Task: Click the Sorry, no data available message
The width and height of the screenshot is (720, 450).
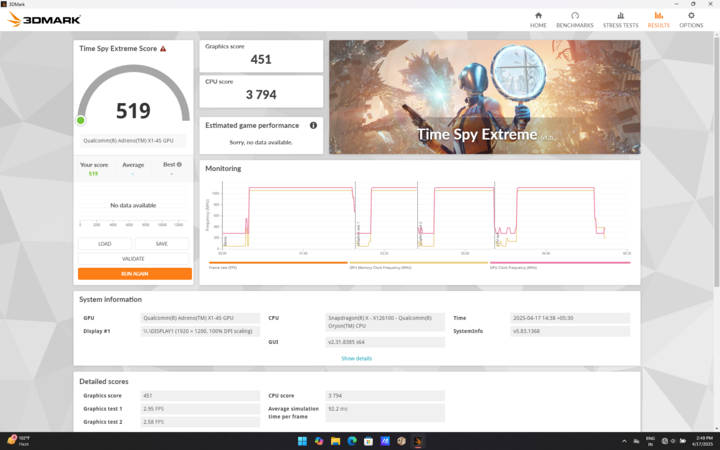Action: point(261,142)
